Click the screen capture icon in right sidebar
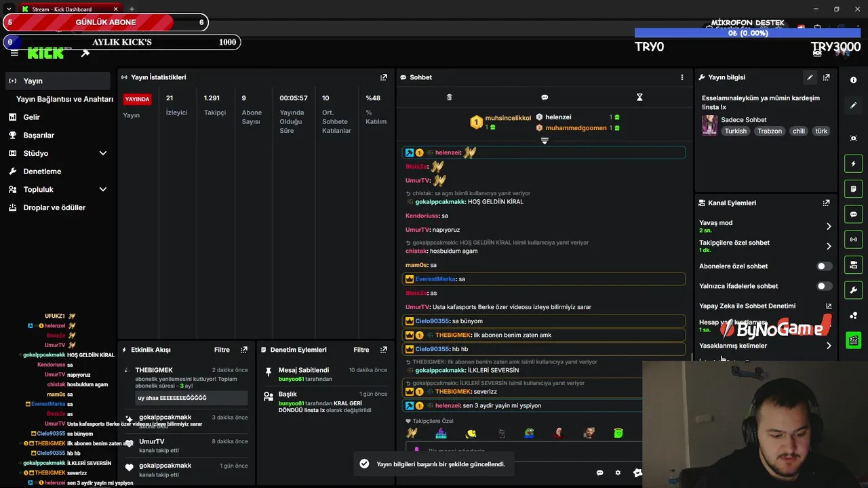The width and height of the screenshot is (868, 488). 853,138
